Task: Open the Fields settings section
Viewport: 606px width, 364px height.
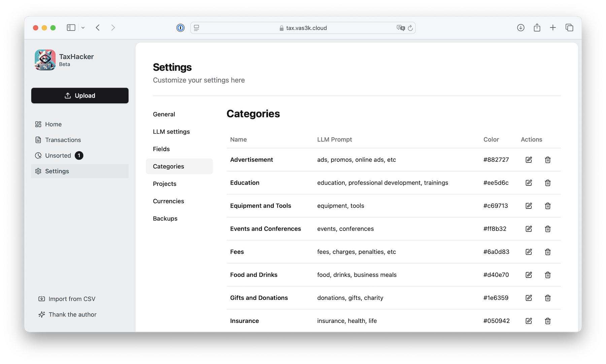Action: click(179, 149)
